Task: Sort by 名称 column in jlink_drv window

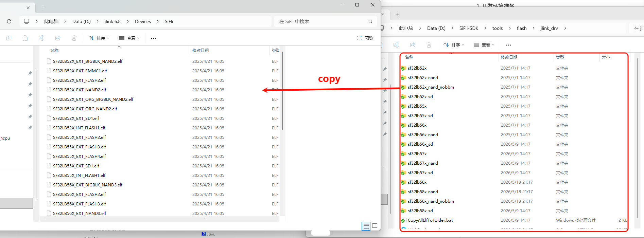Action: (x=409, y=57)
